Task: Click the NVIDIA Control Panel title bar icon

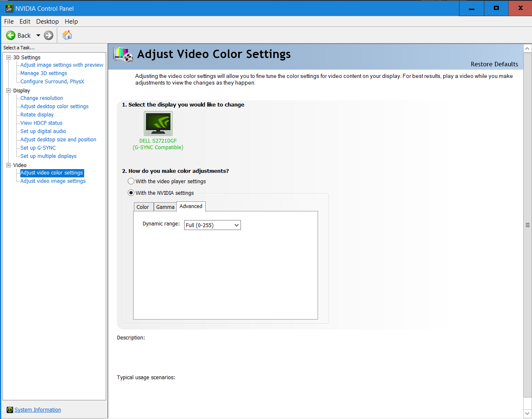Action: coord(9,8)
